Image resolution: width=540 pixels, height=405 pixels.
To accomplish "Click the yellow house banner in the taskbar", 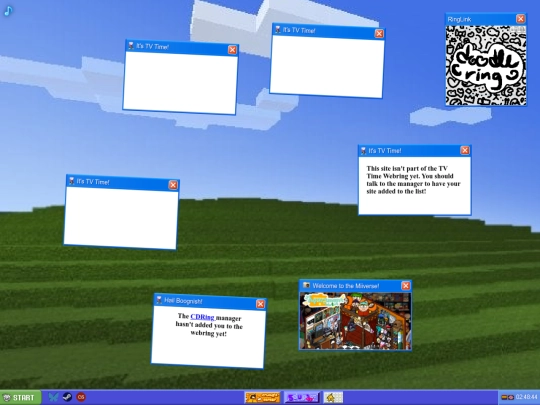I will [333, 397].
